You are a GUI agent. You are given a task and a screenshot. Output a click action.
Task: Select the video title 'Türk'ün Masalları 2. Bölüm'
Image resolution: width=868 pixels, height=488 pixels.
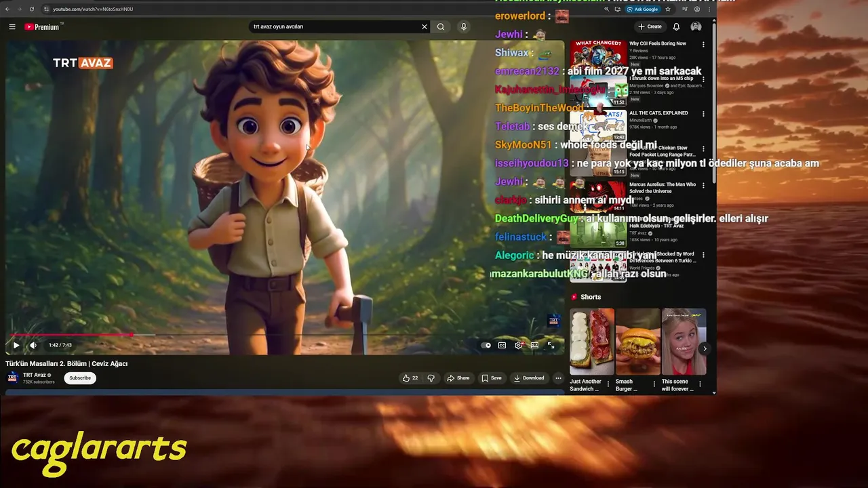tap(66, 364)
